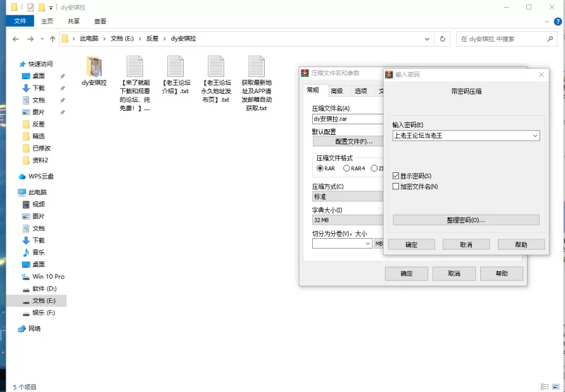
Task: Click 配置文件(F)... button
Action: pos(347,141)
